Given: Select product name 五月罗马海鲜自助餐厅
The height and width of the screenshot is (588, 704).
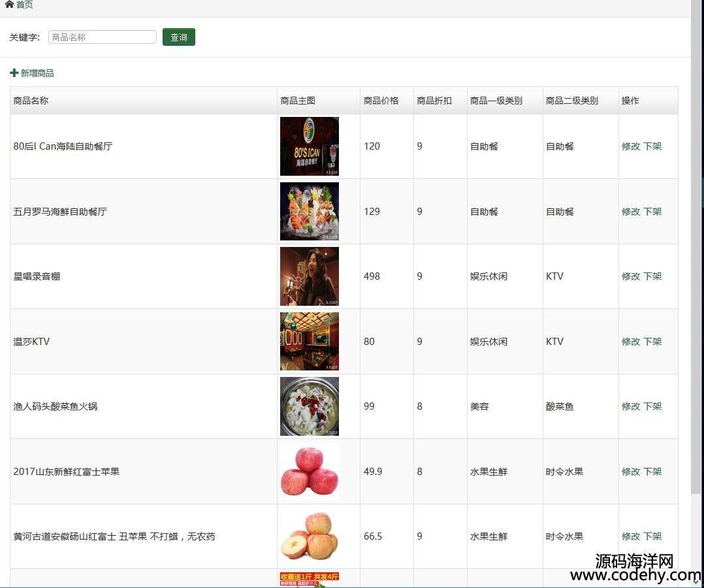Looking at the screenshot, I should (x=60, y=212).
